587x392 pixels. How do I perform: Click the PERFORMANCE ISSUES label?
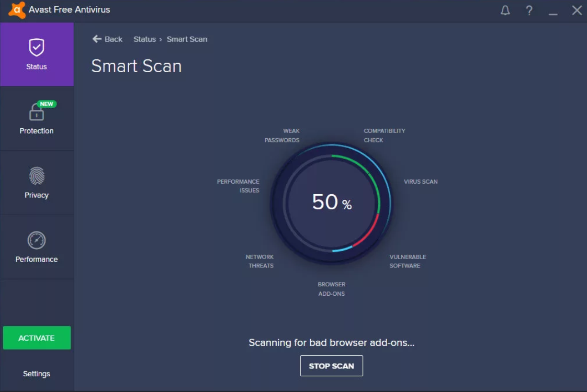[x=238, y=186]
